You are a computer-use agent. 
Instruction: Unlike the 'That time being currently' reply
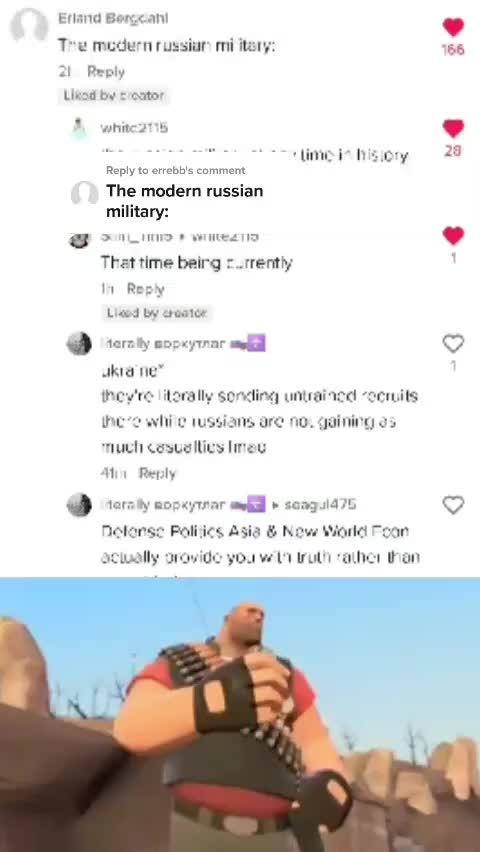[453, 236]
